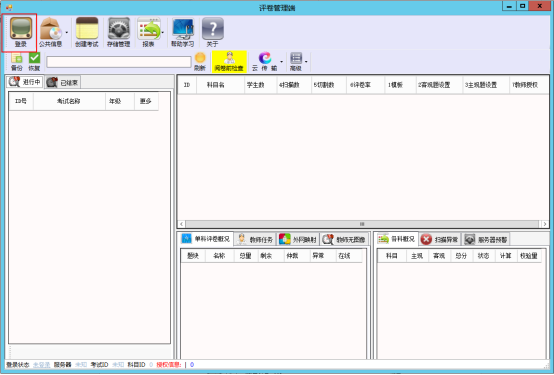Expand the 公共信息 dropdown arrow

[66, 33]
